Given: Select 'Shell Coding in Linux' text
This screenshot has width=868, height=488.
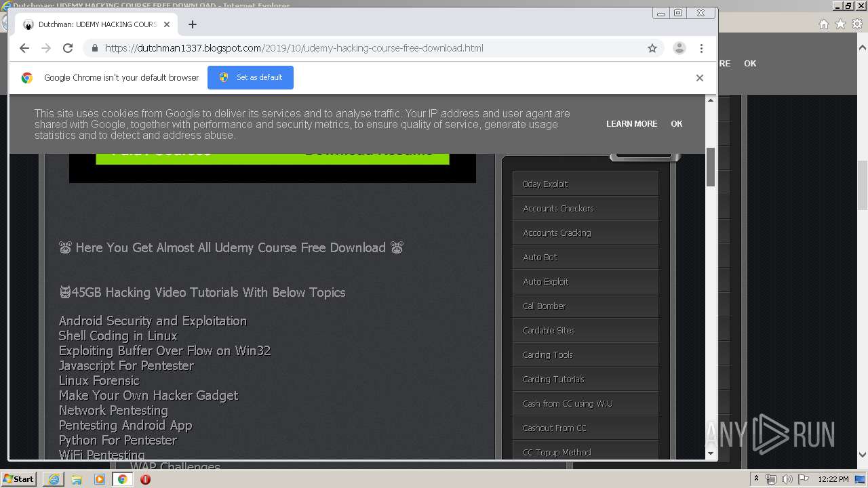Looking at the screenshot, I should 118,335.
